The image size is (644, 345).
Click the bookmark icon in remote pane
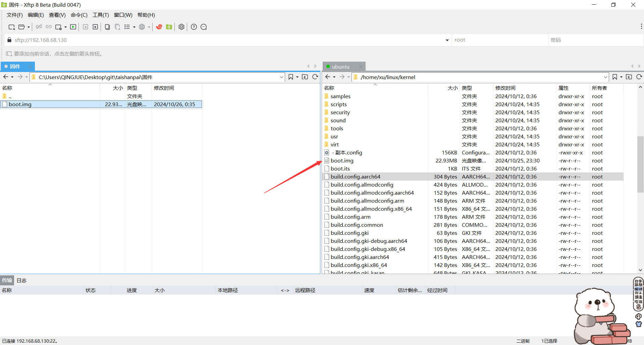pyautogui.click(x=614, y=77)
